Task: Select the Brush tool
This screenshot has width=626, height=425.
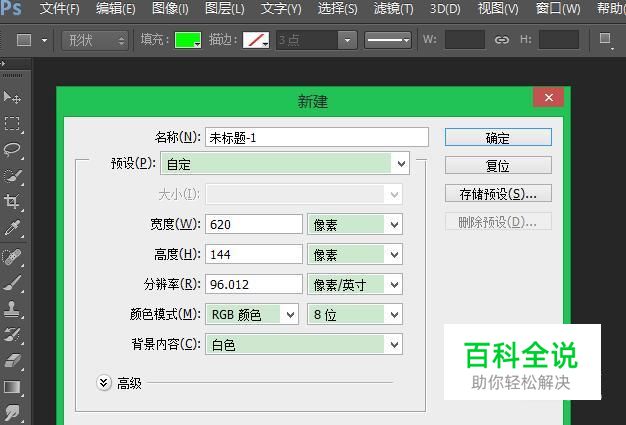Action: tap(12, 283)
